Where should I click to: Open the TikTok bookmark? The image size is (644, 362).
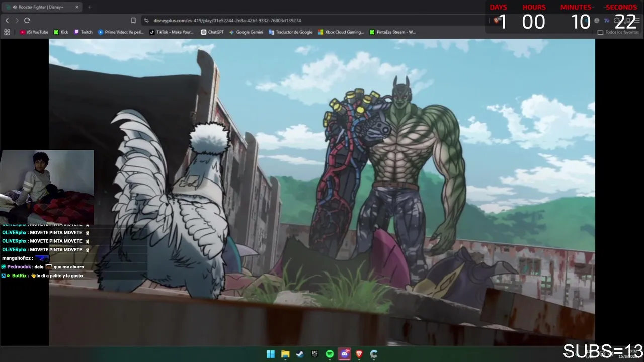point(172,32)
